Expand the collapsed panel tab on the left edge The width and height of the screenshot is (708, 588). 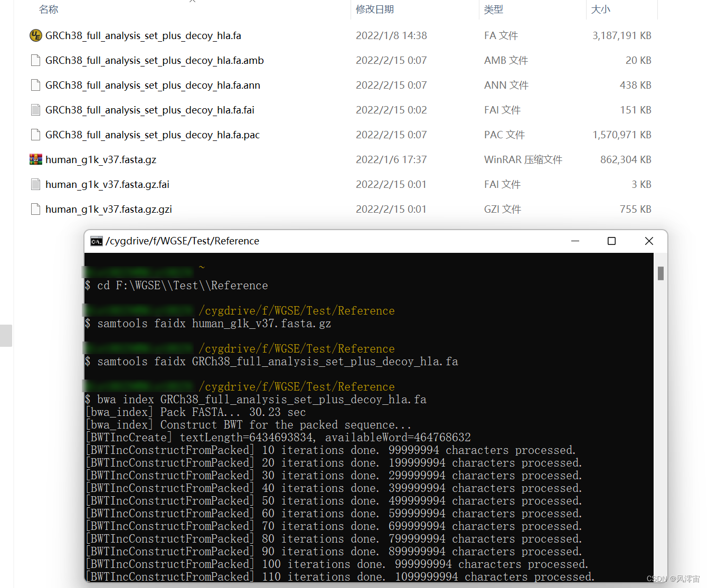(x=5, y=335)
